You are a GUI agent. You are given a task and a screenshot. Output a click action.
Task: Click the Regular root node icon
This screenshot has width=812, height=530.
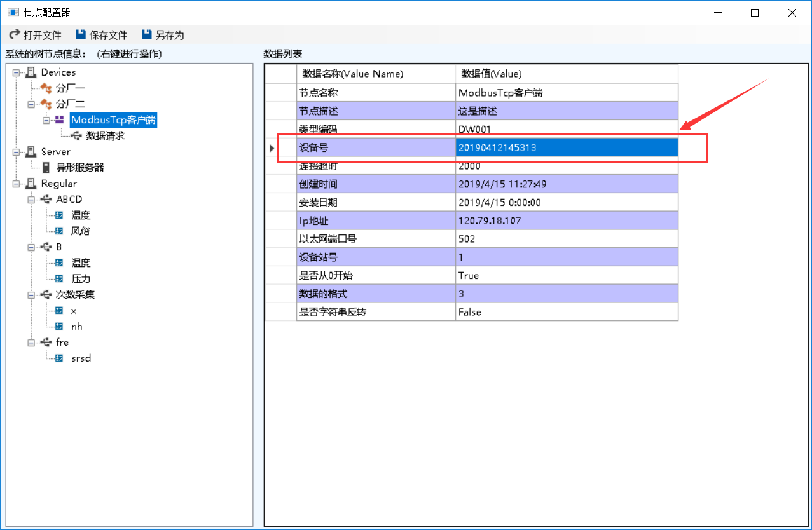tap(31, 184)
